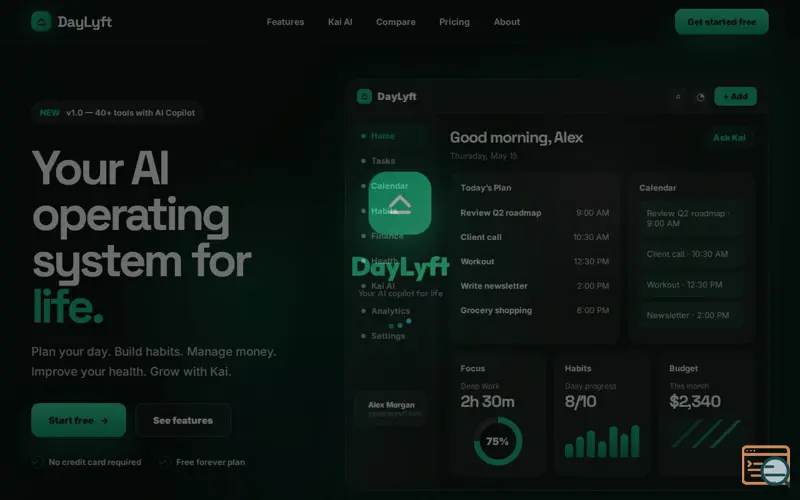Viewport: 800px width, 500px height.
Task: Open the Alex Morgan profile card
Action: click(391, 409)
